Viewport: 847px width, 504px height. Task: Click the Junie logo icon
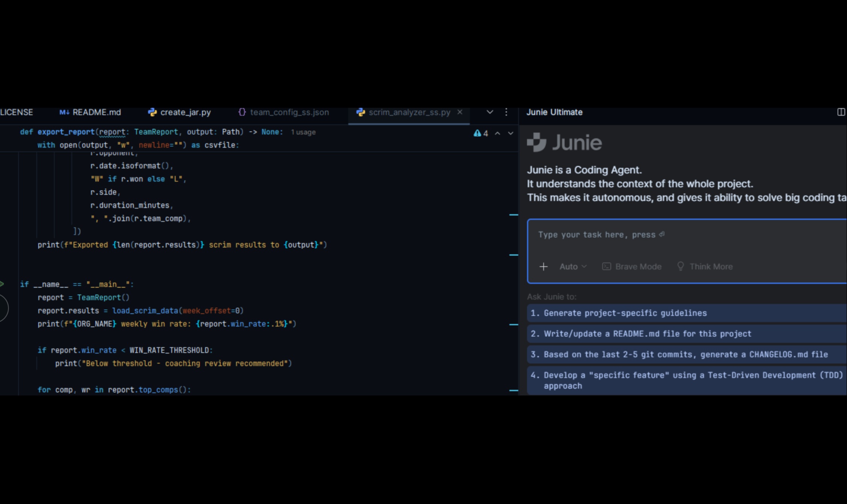pos(536,142)
